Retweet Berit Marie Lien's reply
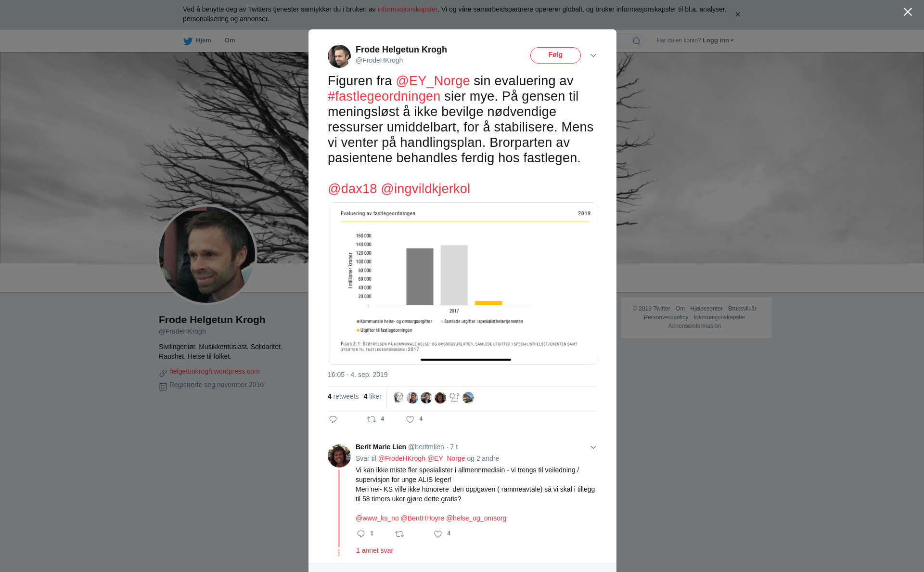 tap(399, 534)
